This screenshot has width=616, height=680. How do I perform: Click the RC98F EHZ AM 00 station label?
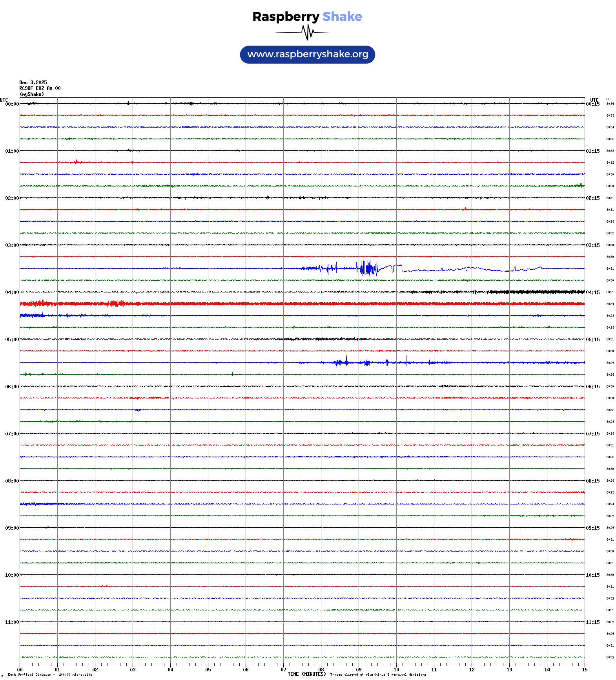(x=40, y=88)
